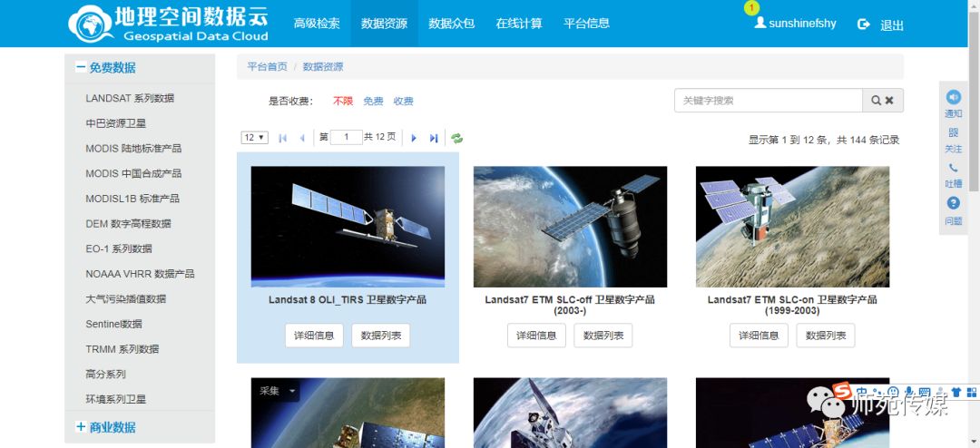Open the 吐槽 phone icon
Viewport: 980px width, 448px height.
[x=953, y=168]
